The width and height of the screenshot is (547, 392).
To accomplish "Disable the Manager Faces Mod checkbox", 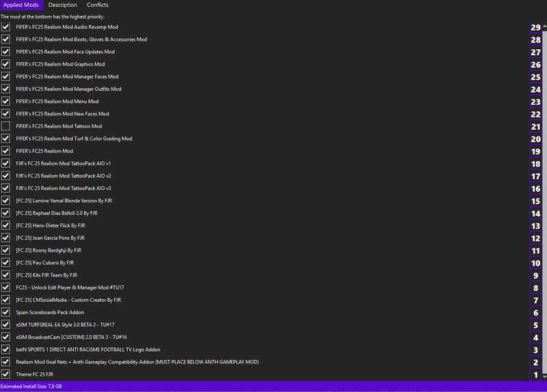I will pyautogui.click(x=5, y=76).
